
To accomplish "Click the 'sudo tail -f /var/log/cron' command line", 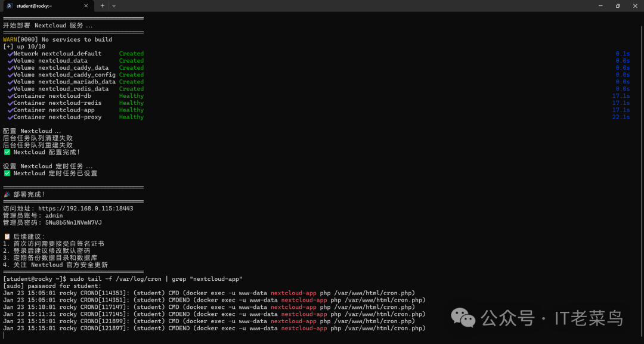I will [122, 279].
